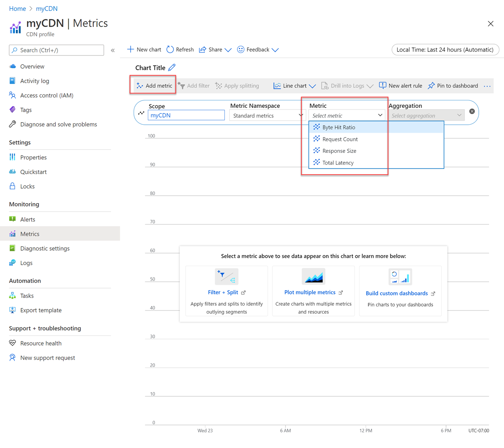Image resolution: width=504 pixels, height=448 pixels.
Task: Open the Metric Namespace dropdown
Action: click(267, 115)
